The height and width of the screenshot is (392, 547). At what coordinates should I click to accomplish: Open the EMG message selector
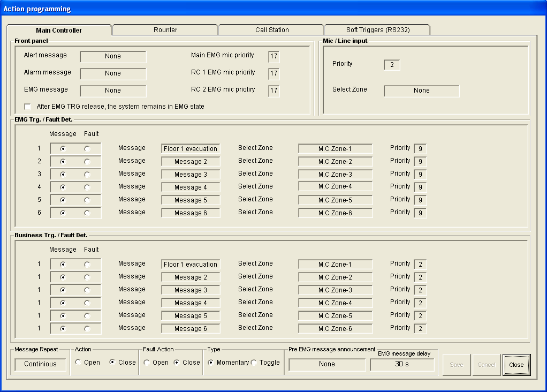click(x=113, y=91)
